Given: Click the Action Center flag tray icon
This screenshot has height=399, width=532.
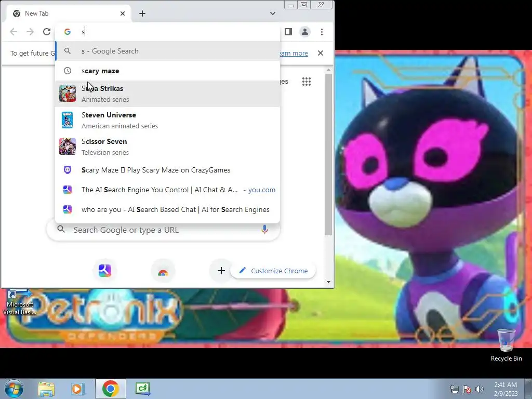Looking at the screenshot, I should click(x=467, y=389).
